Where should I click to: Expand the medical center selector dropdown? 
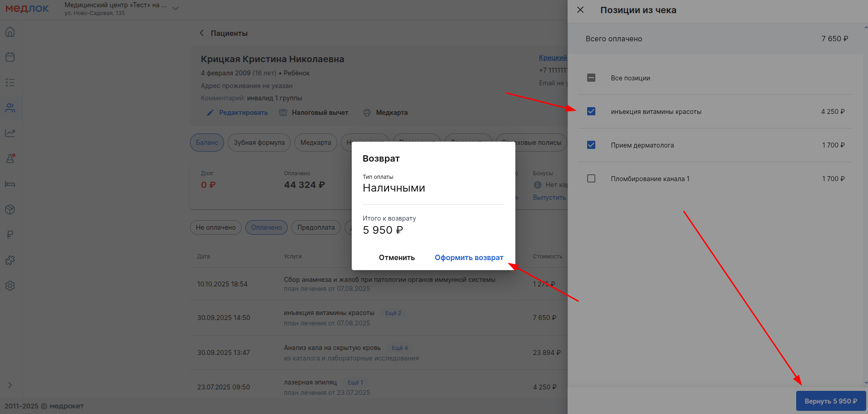pyautogui.click(x=175, y=9)
